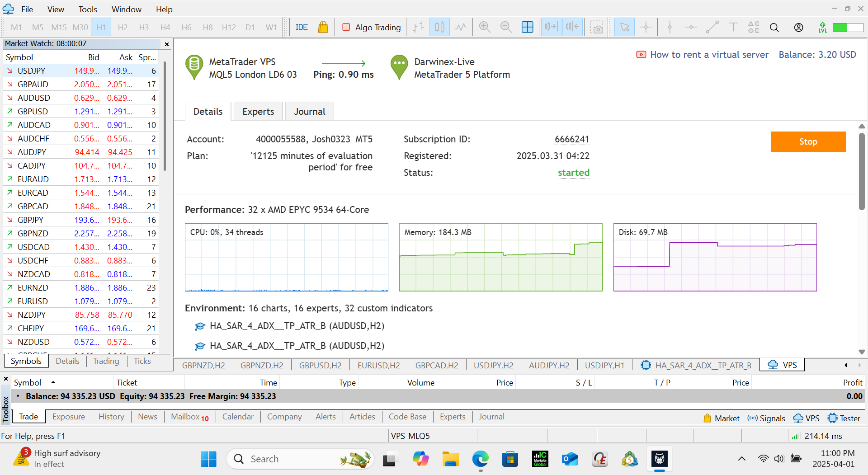Image resolution: width=868 pixels, height=475 pixels.
Task: Open Market Watch Details tab
Action: tap(67, 361)
